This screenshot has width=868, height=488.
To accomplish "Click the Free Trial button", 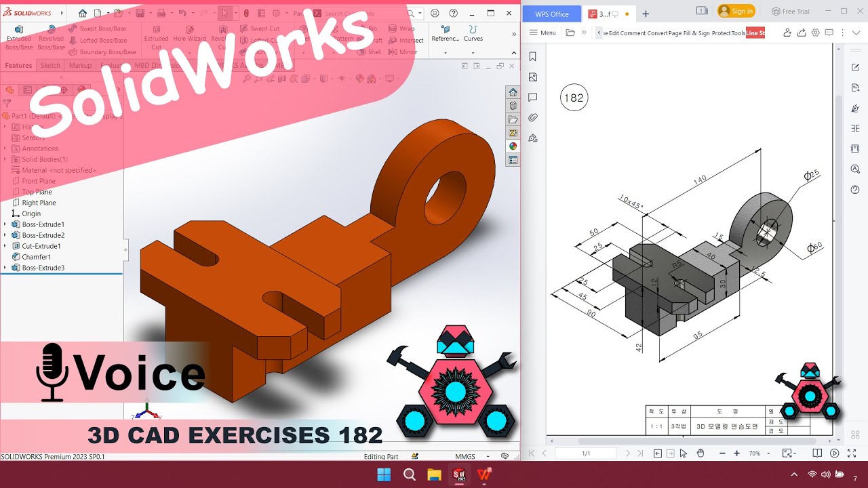I will point(791,12).
